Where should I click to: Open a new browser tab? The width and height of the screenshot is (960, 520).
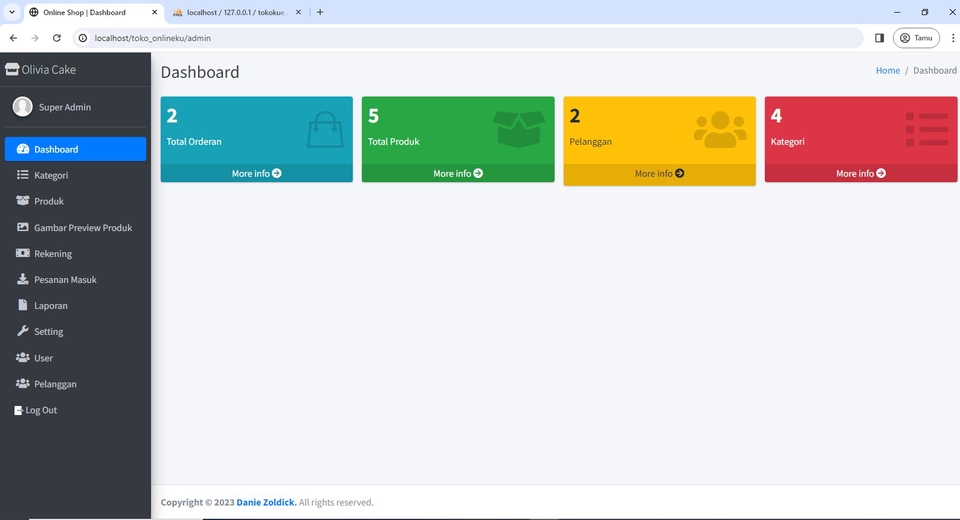(x=320, y=12)
